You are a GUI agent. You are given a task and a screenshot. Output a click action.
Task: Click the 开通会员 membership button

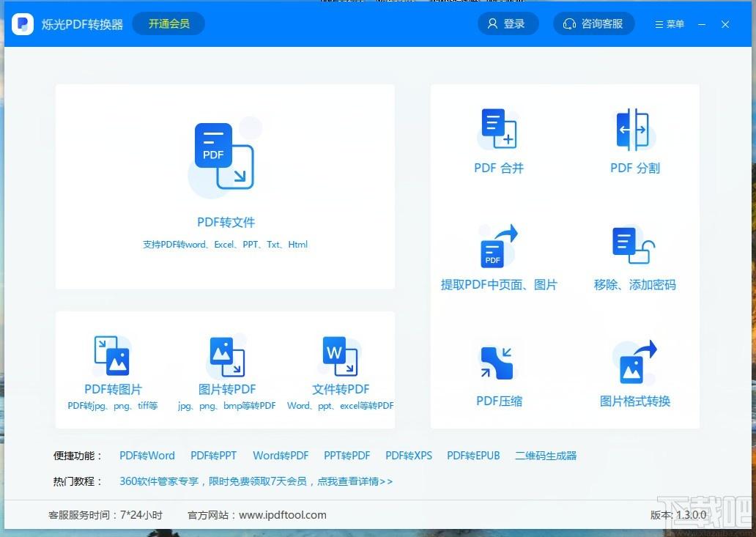[168, 23]
